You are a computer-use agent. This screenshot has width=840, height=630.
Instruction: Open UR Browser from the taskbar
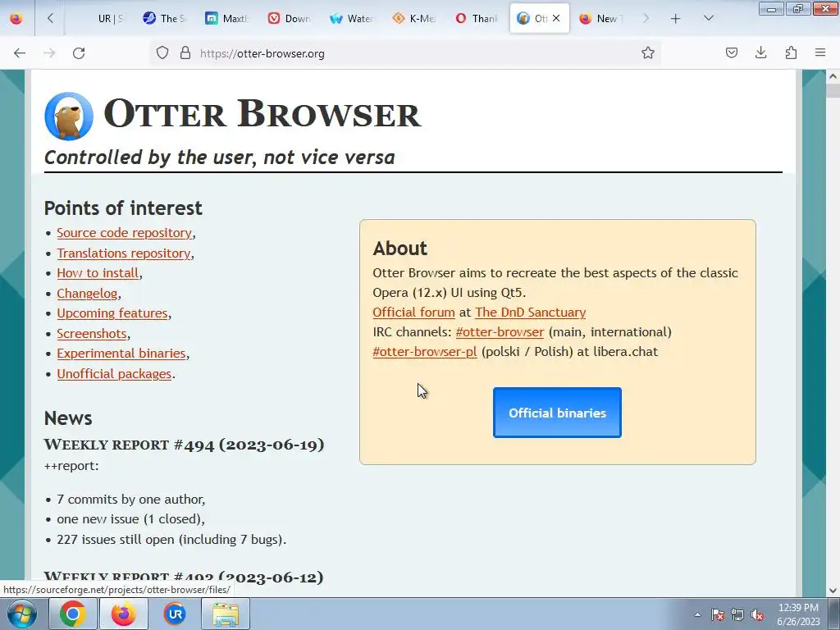(x=175, y=614)
